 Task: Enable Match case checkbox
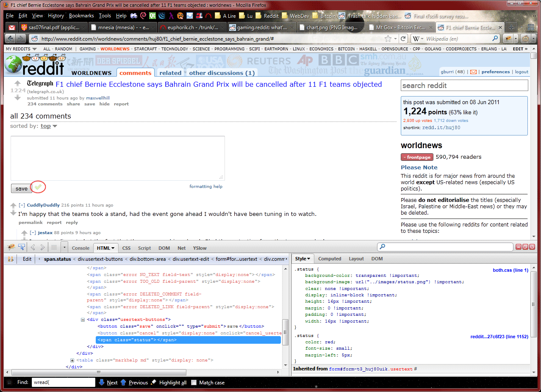tap(194, 382)
